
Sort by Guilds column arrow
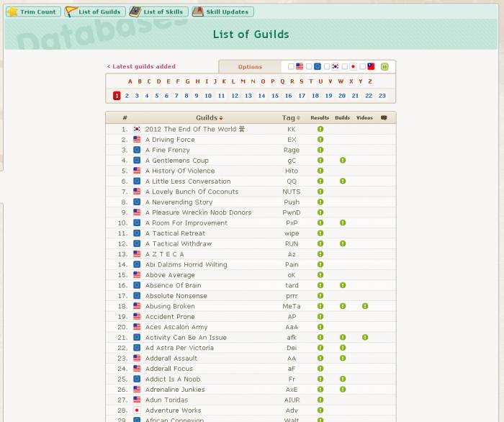[221, 118]
